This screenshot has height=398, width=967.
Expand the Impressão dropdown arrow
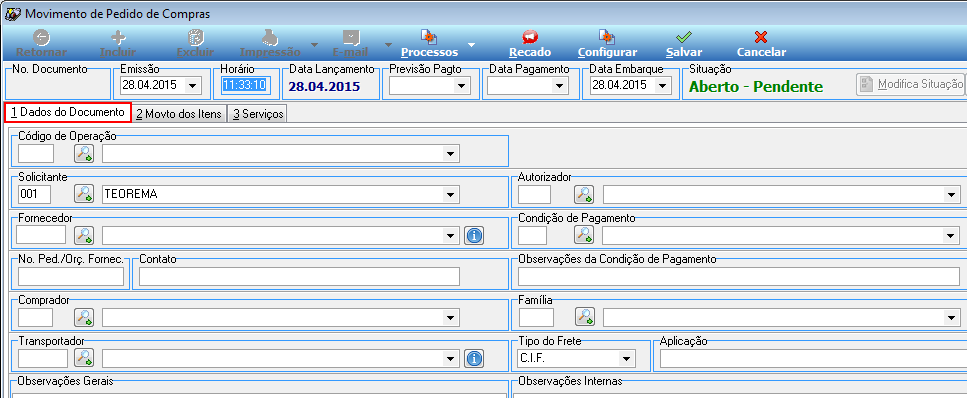click(x=314, y=45)
